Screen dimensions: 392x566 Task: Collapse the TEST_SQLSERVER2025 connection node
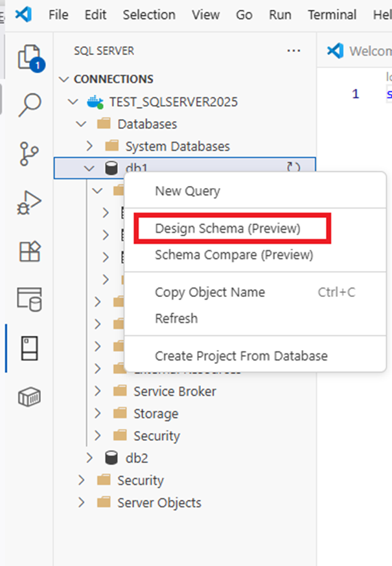pos(73,102)
